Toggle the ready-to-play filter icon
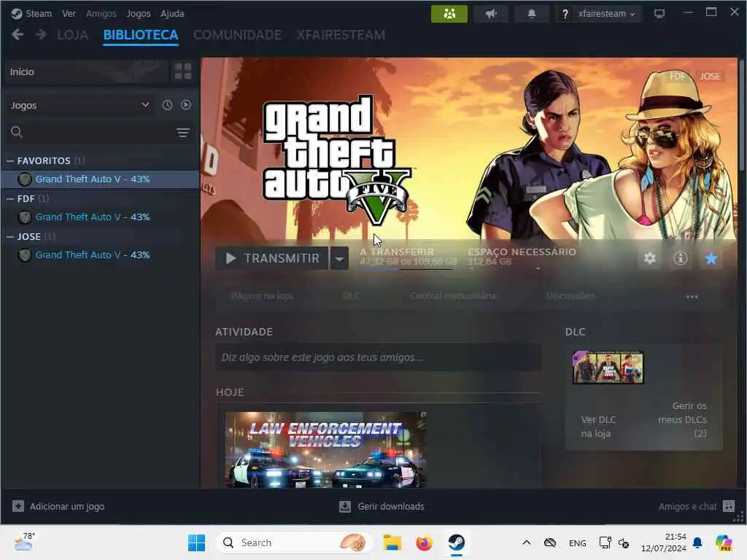747x560 pixels. [x=186, y=105]
